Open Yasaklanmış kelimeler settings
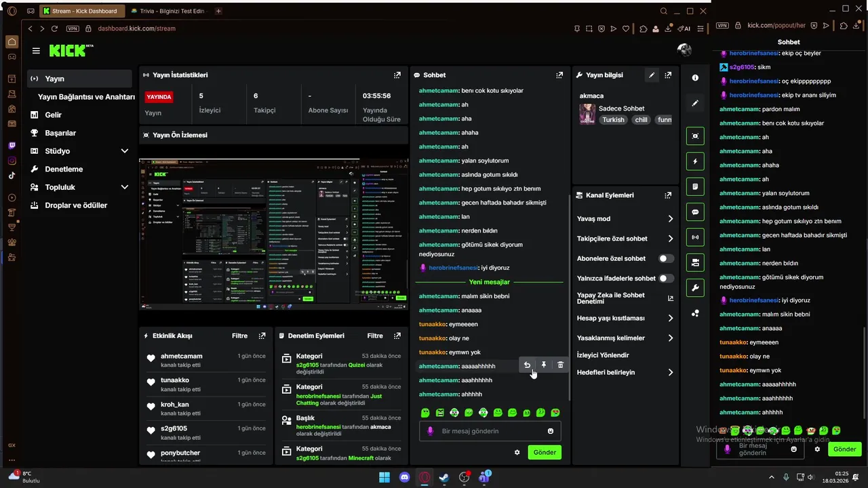Viewport: 868px width, 488px height. tap(625, 338)
